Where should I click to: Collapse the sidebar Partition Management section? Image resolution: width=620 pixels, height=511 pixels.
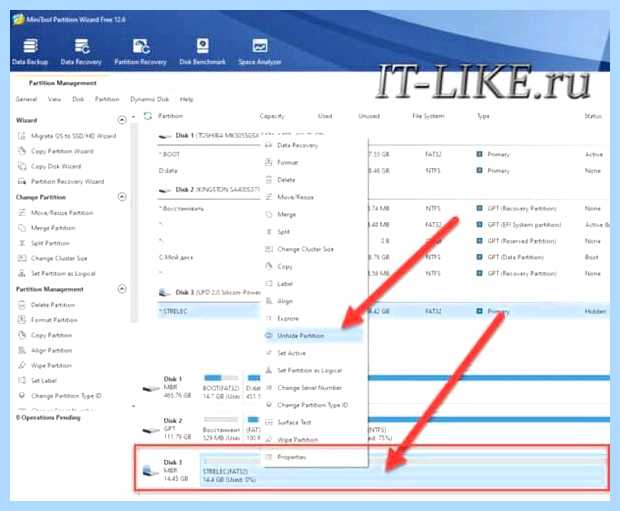122,289
